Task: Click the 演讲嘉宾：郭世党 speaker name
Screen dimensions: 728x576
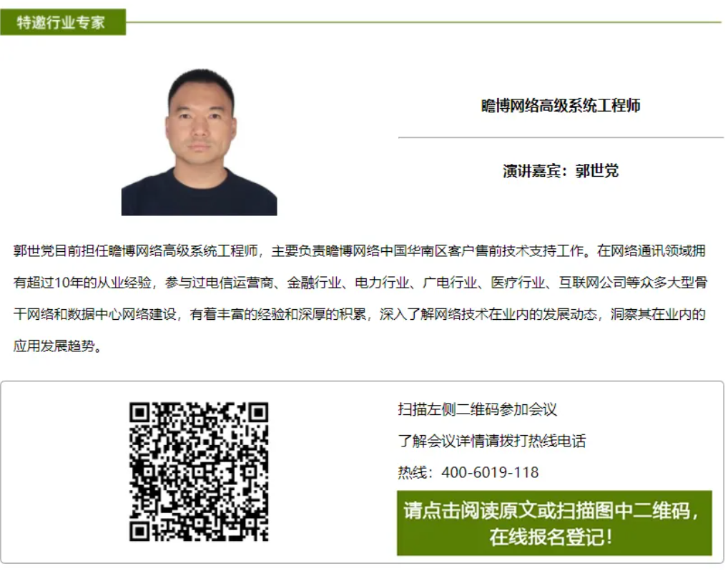Action: coord(561,171)
